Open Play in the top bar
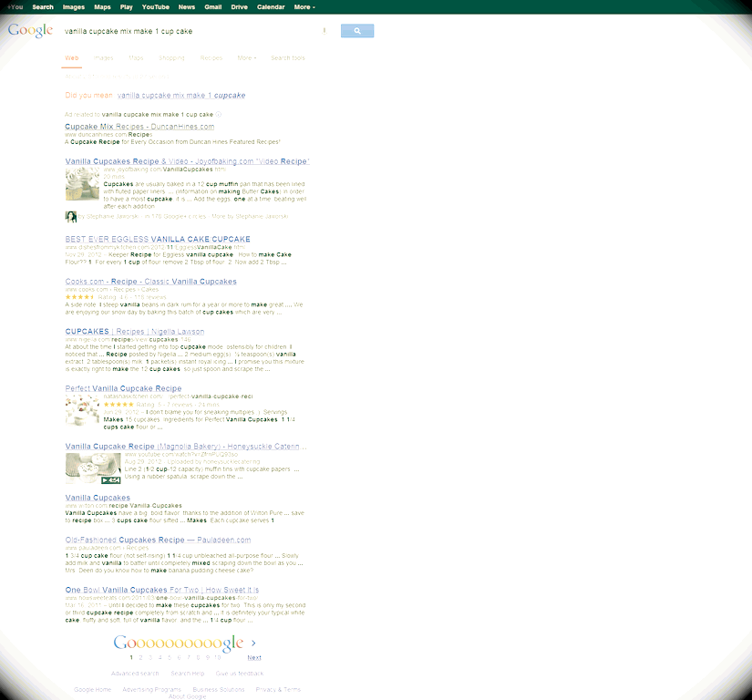752x700 pixels. [x=126, y=7]
